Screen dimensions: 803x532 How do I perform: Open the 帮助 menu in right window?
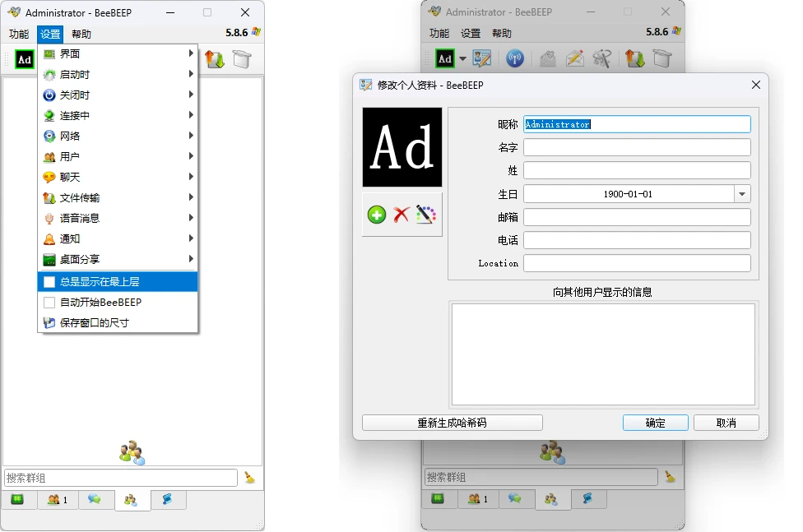point(502,33)
